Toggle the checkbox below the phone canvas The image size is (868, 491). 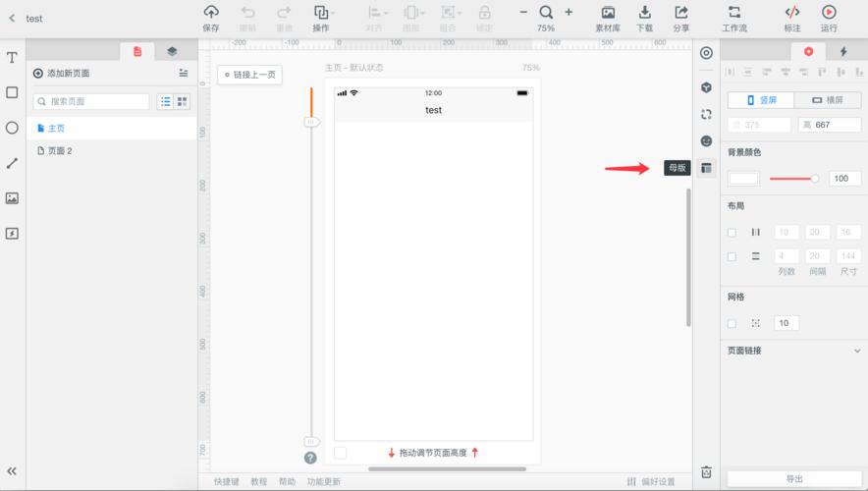coord(341,453)
